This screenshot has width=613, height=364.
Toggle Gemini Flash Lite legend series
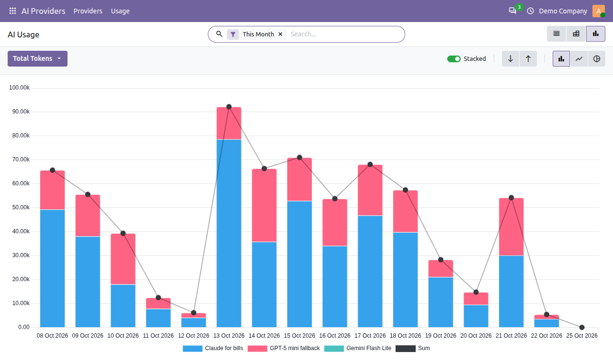(358, 349)
